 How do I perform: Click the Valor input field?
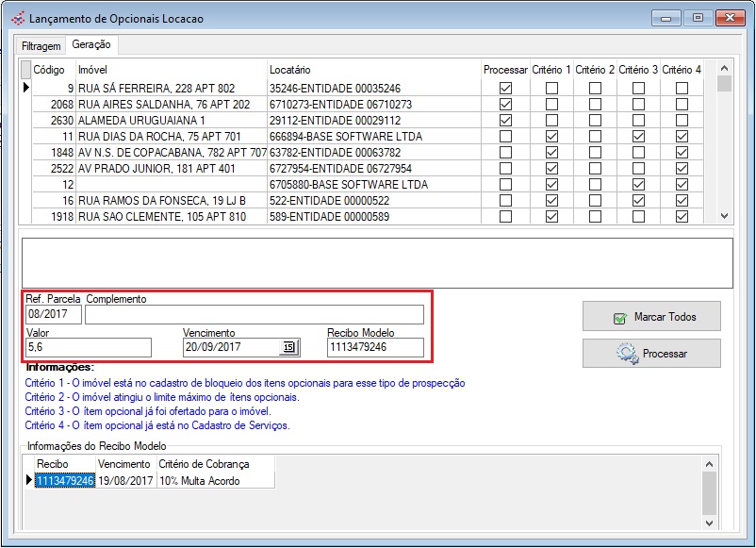pos(89,347)
